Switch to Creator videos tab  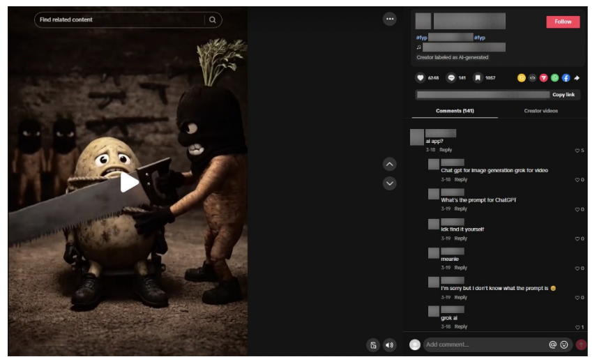(541, 111)
